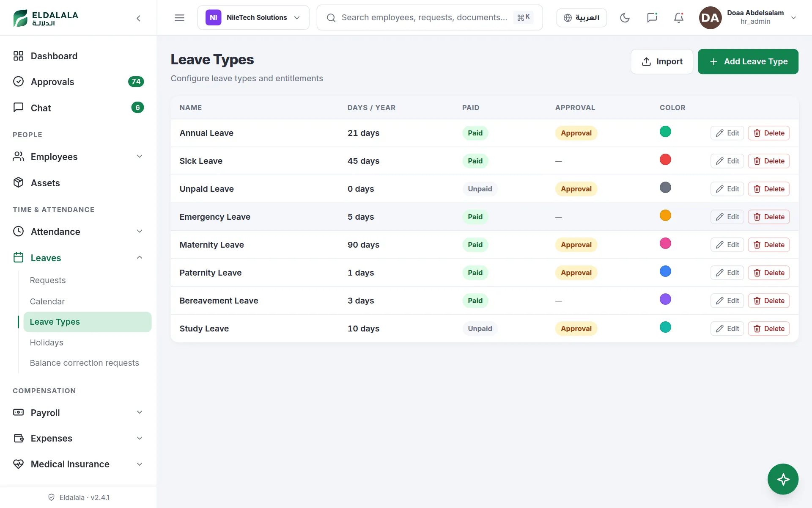
Task: Click the Approval badge in Study Leave row
Action: (x=576, y=329)
